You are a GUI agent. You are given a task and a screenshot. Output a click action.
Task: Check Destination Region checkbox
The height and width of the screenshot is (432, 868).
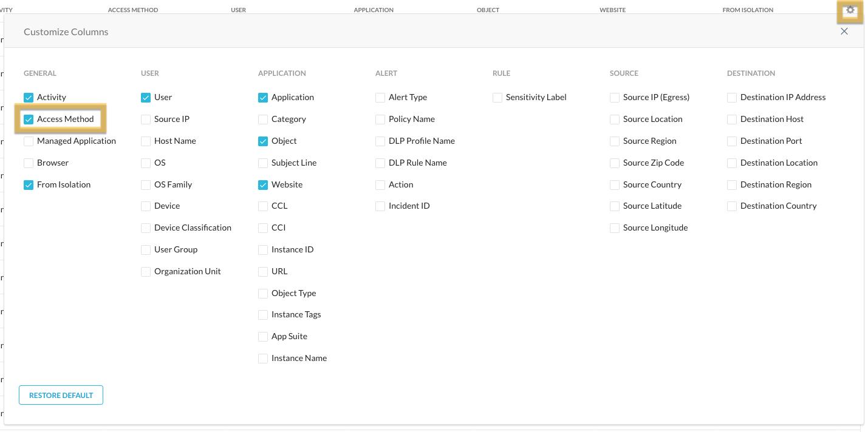(x=732, y=185)
